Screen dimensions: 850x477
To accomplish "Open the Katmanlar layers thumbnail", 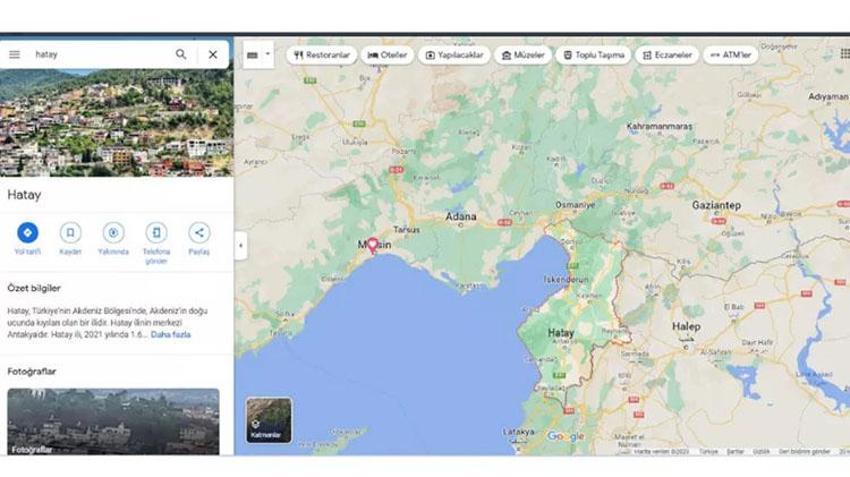I will coord(269,420).
